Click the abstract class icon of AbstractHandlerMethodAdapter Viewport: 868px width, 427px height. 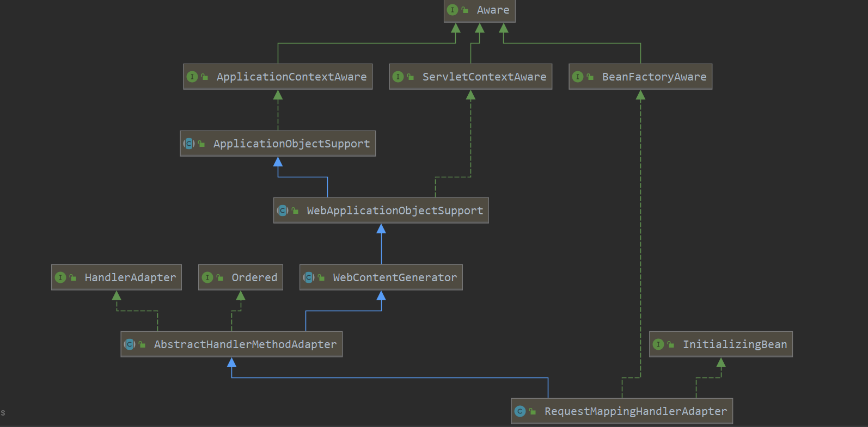pyautogui.click(x=130, y=344)
